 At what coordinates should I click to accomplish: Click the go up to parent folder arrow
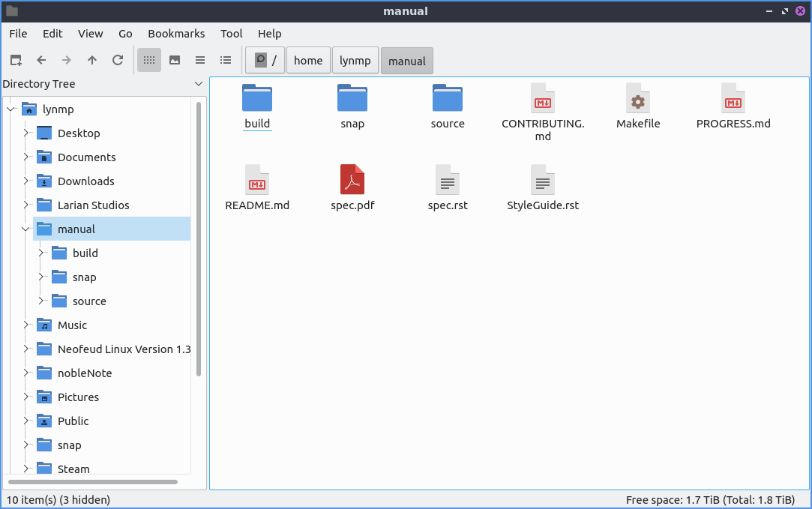tap(92, 60)
